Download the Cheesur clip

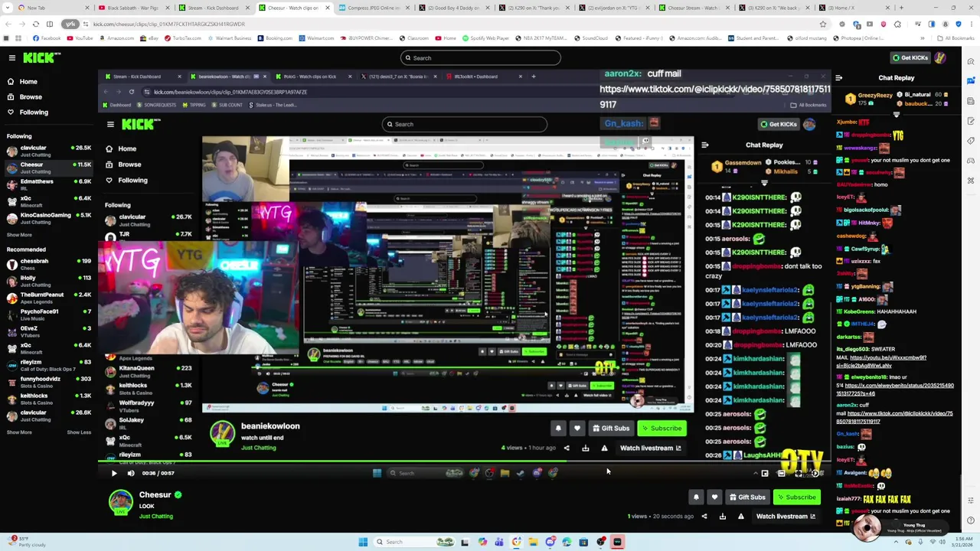(x=722, y=516)
